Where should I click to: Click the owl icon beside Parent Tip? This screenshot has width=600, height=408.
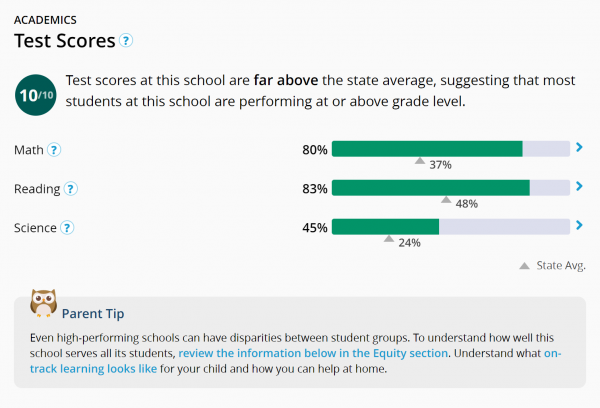(43, 303)
